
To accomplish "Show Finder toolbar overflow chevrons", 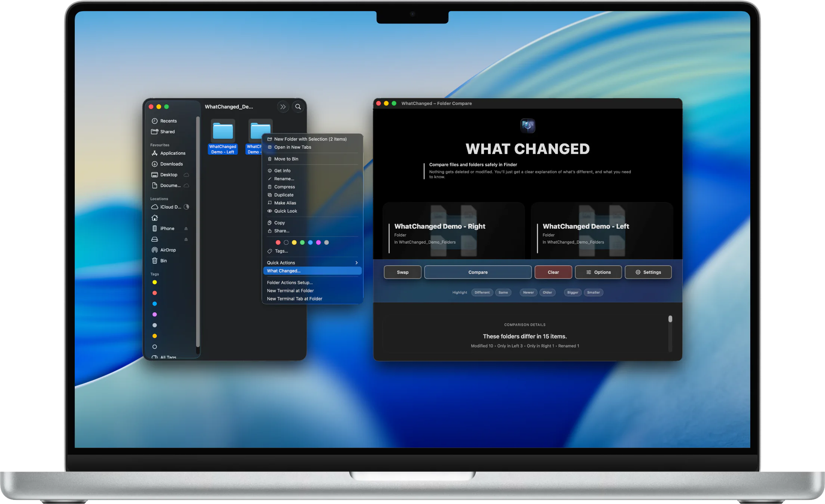I will 283,107.
